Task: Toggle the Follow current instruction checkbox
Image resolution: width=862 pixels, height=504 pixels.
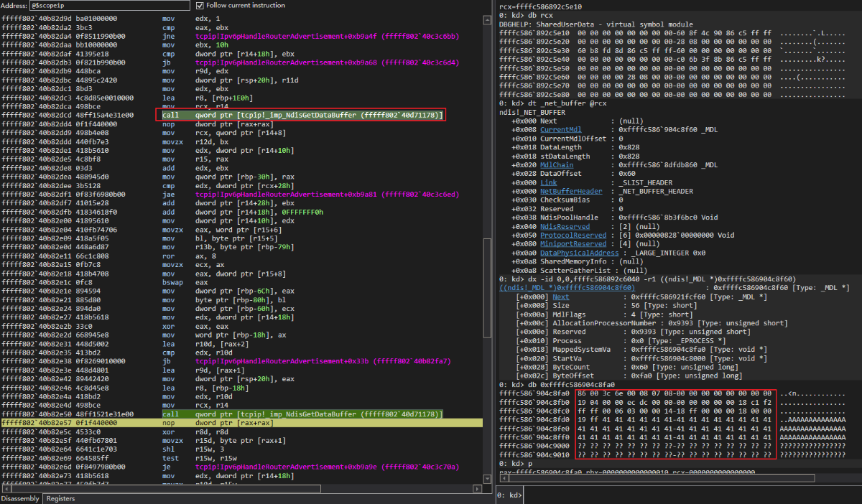Action: 200,6
